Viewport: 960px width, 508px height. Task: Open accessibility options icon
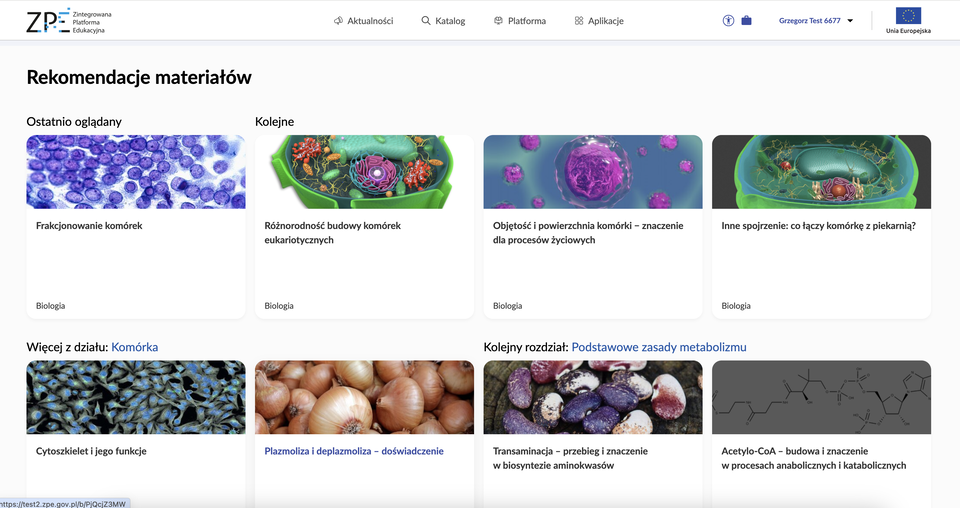(x=728, y=20)
